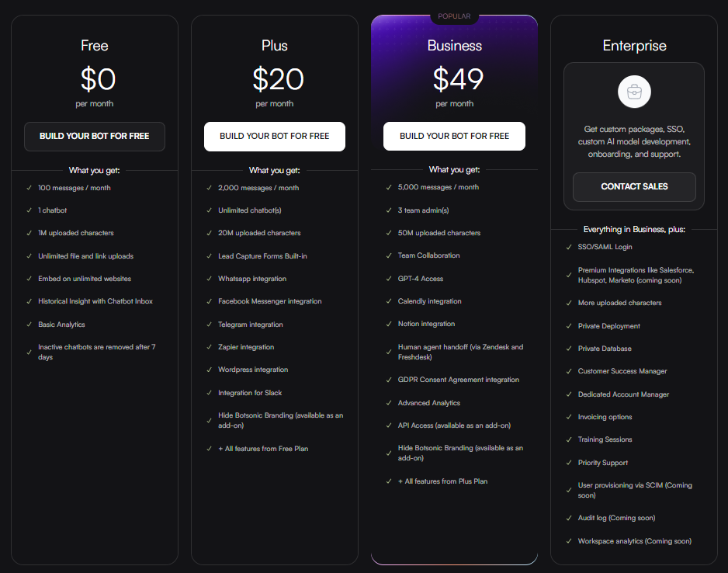Click the checkmark beside GPT-4 Access
The height and width of the screenshot is (573, 728).
pos(389,279)
